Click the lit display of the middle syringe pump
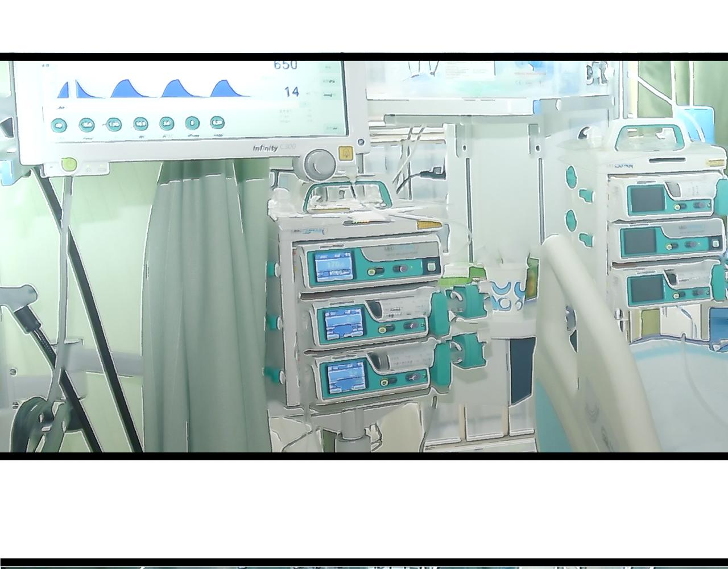The image size is (728, 569). pyautogui.click(x=344, y=324)
